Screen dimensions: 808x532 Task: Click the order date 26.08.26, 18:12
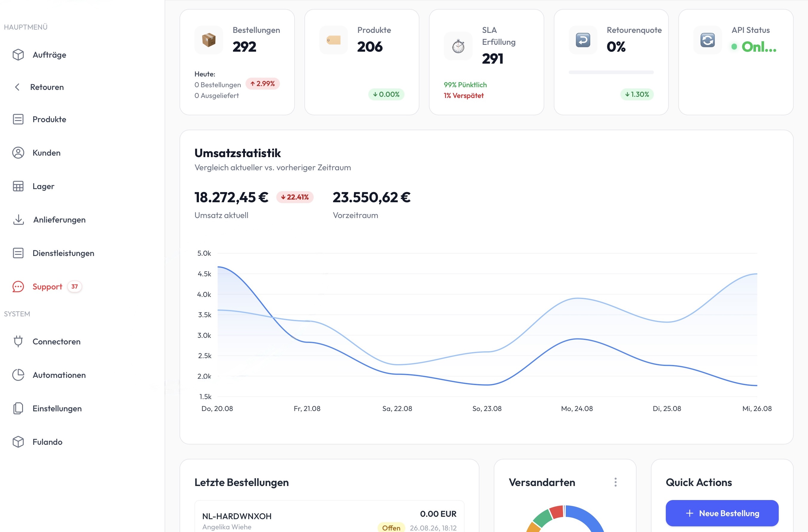433,528
